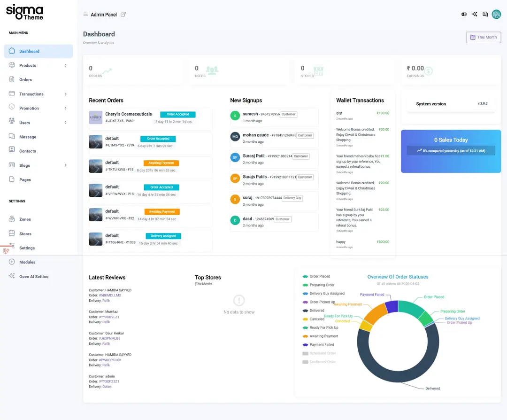
Task: Open the user profile avatar
Action: (x=496, y=14)
